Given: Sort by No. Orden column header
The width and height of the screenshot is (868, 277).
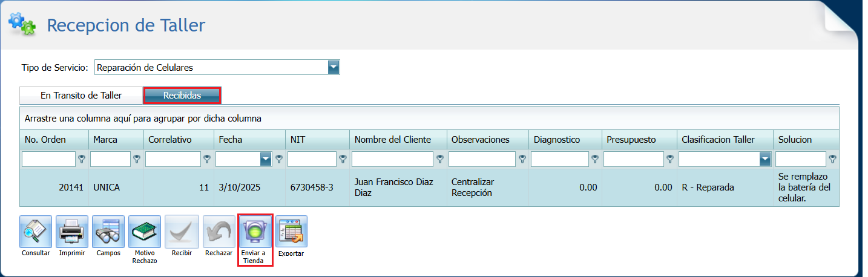Looking at the screenshot, I should pyautogui.click(x=54, y=139).
